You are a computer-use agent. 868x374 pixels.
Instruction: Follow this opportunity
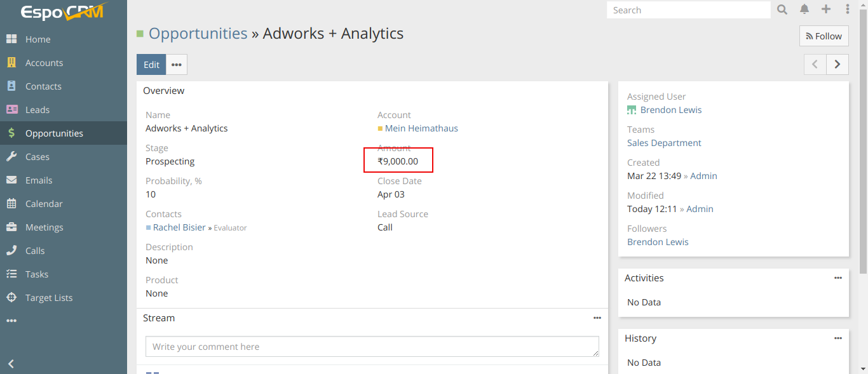coord(824,36)
